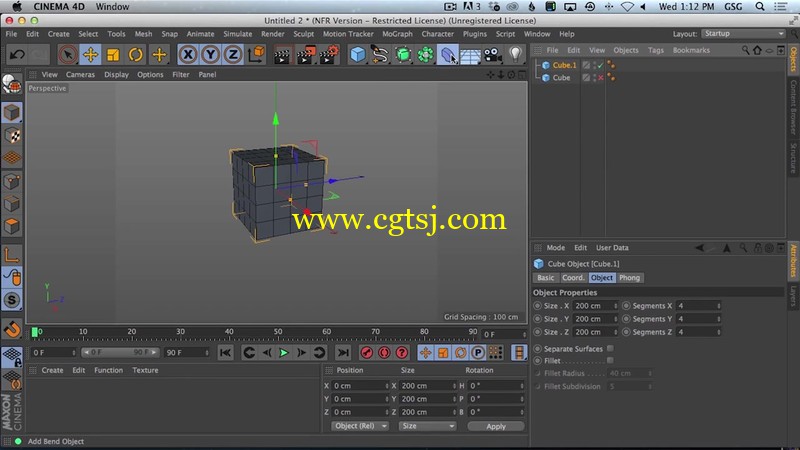The height and width of the screenshot is (450, 800).
Task: Select the Scale tool
Action: 113,55
